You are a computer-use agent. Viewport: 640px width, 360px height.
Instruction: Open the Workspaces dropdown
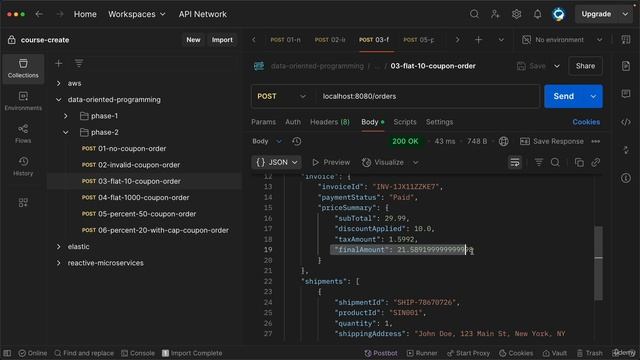click(137, 14)
